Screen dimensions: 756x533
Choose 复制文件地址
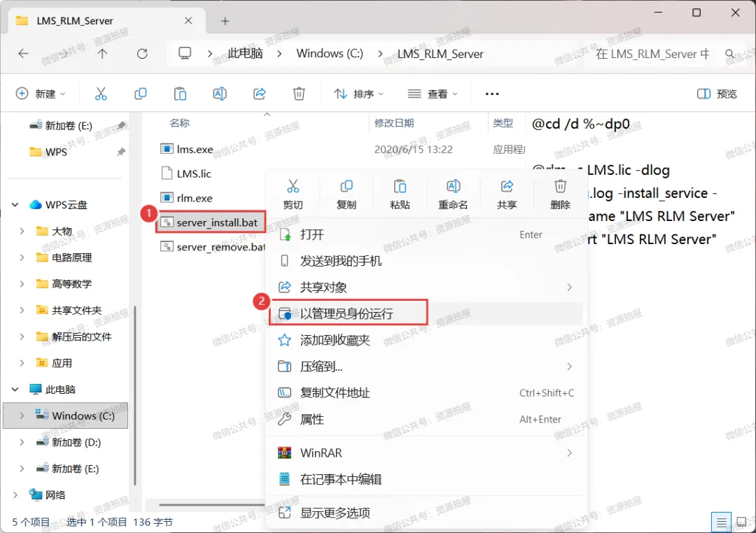(x=426, y=393)
